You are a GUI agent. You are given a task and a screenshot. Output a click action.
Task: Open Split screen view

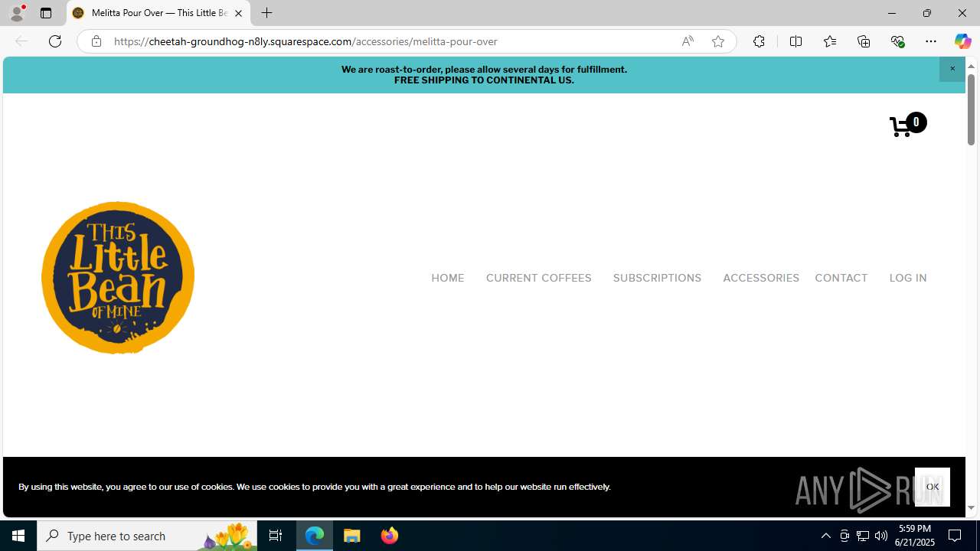tap(795, 41)
